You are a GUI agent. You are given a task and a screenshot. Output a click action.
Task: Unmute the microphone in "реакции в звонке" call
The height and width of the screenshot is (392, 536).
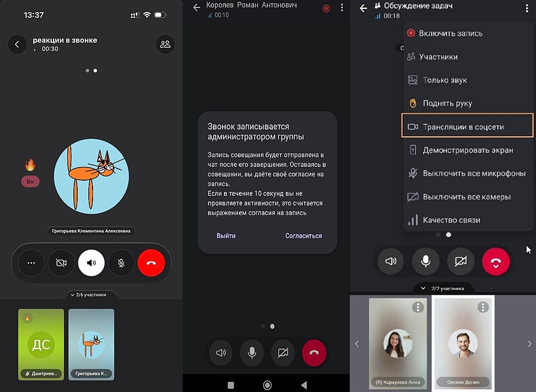(x=121, y=262)
